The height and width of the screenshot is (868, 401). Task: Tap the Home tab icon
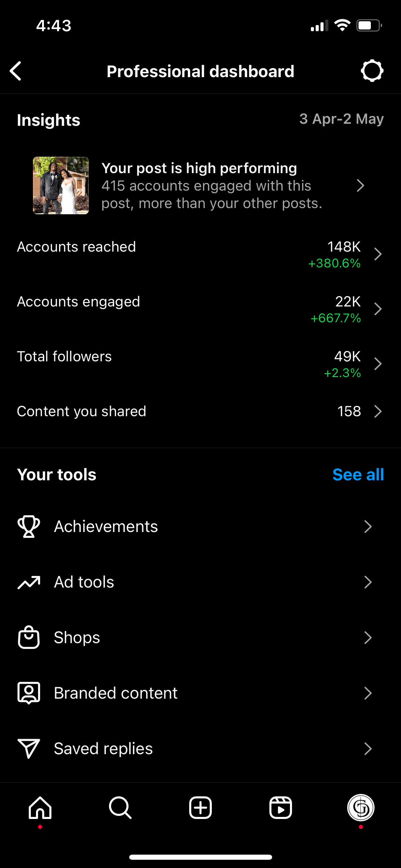pos(40,808)
